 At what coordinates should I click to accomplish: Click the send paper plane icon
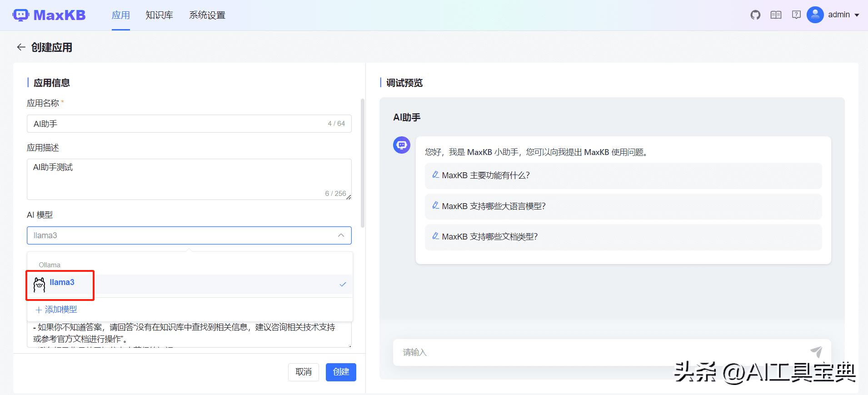coord(816,352)
